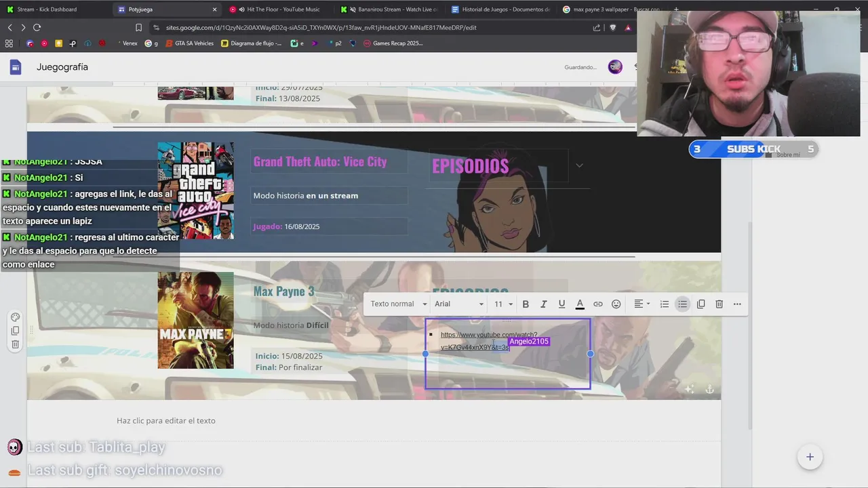Open the max payne 3 wallpaper tab
Screen dimensions: 868x488
pyautogui.click(x=610, y=9)
